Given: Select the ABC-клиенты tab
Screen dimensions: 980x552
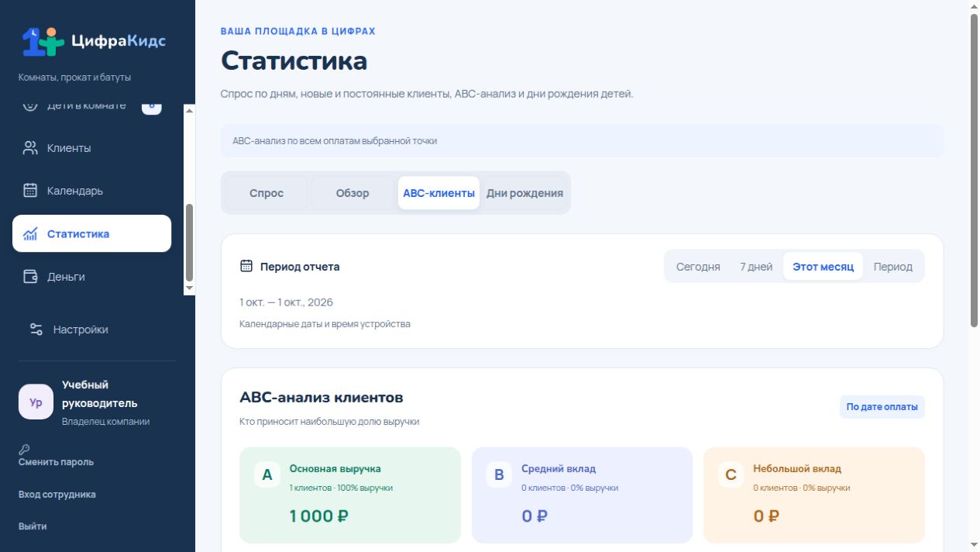Looking at the screenshot, I should click(x=438, y=193).
